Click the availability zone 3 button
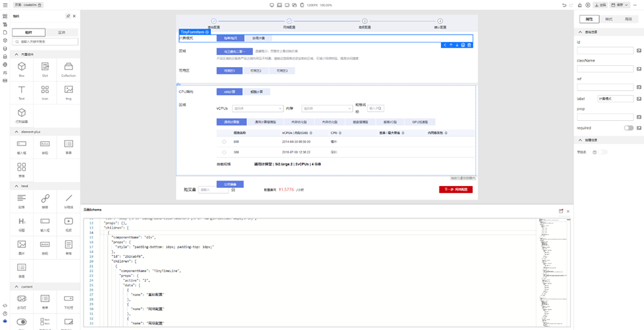This screenshot has height=330, width=644. [x=282, y=70]
